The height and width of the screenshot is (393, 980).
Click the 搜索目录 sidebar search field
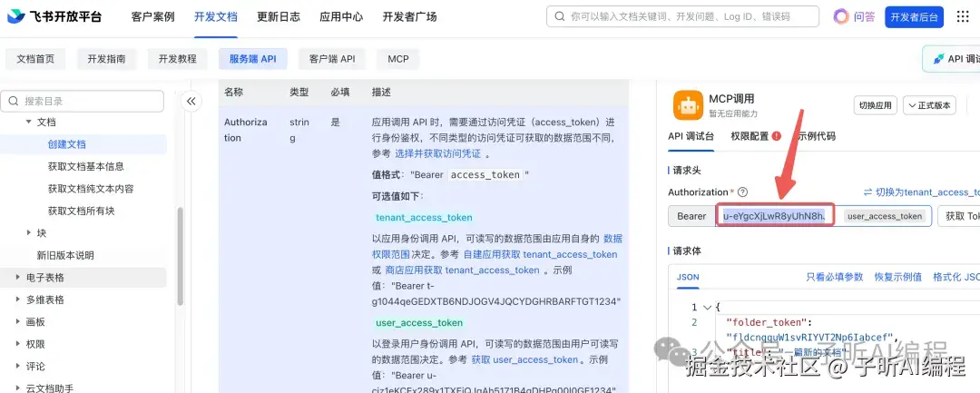pos(82,102)
